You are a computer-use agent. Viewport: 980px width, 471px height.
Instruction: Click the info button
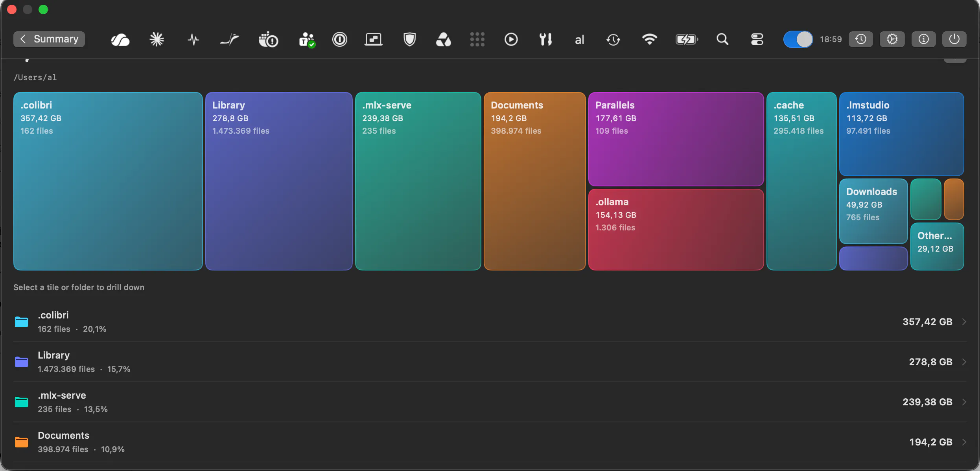tap(923, 39)
